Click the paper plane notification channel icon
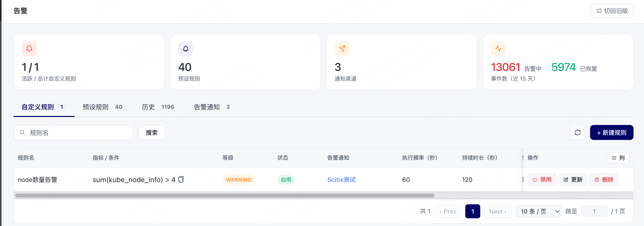The width and height of the screenshot is (644, 226). (342, 48)
